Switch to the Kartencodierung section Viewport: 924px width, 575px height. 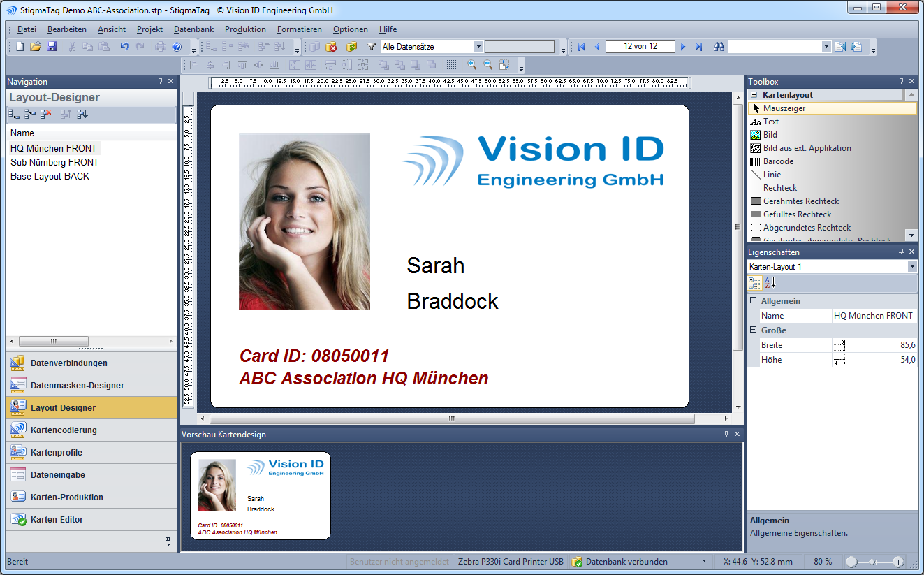point(91,430)
